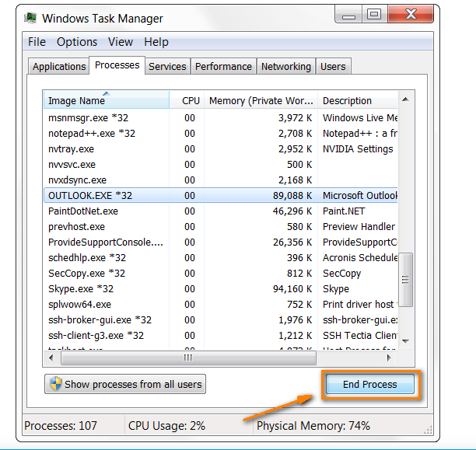Select the ssh-broker-gui.exe *32 process
Viewport: 476px width, 450px height.
tap(221, 320)
